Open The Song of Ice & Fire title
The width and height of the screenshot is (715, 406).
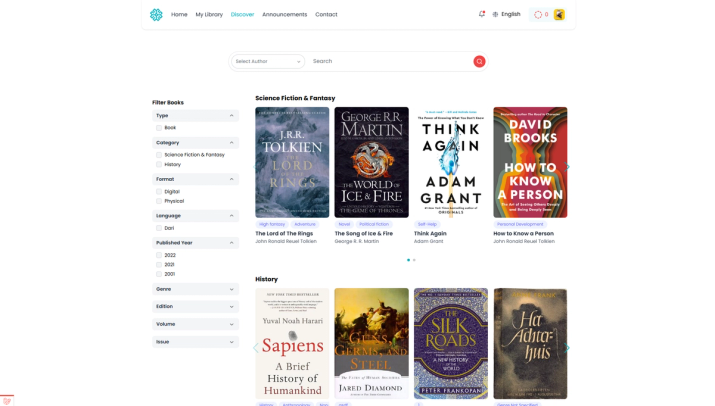point(363,234)
